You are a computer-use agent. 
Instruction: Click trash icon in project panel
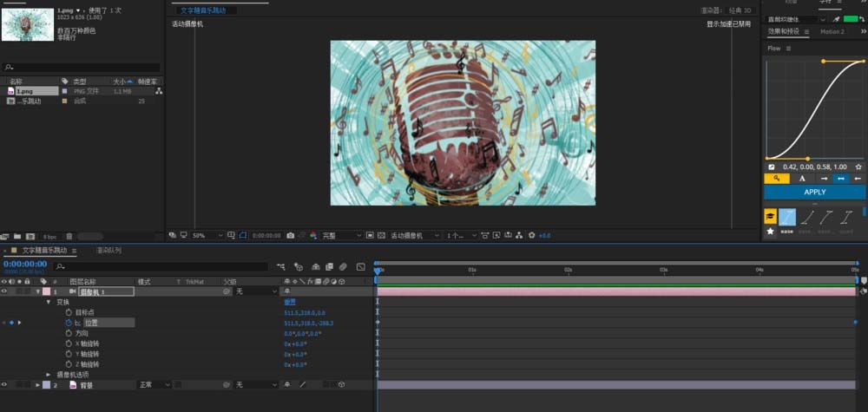[69, 235]
